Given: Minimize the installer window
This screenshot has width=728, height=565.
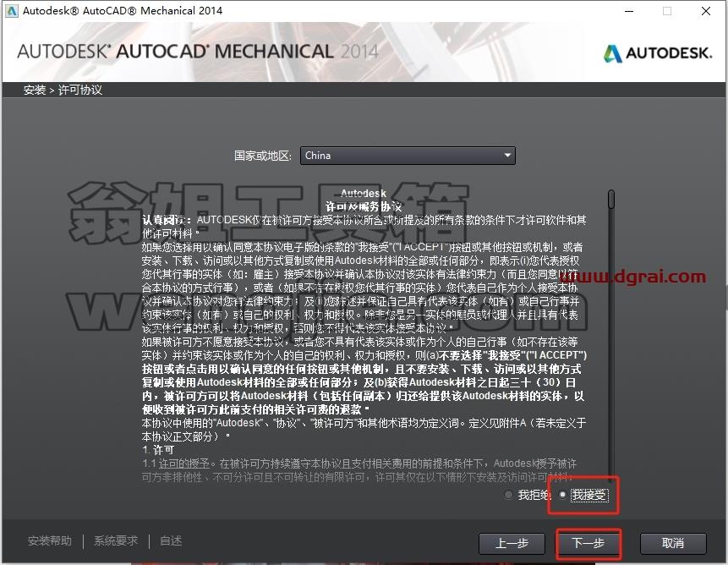Looking at the screenshot, I should point(629,11).
